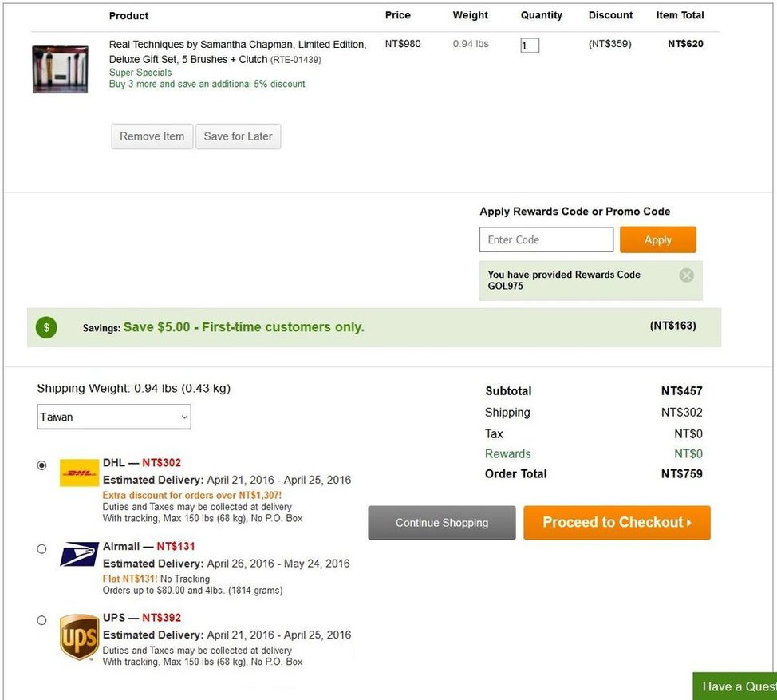The image size is (777, 700).
Task: Click Remove Item button
Action: coord(152,136)
